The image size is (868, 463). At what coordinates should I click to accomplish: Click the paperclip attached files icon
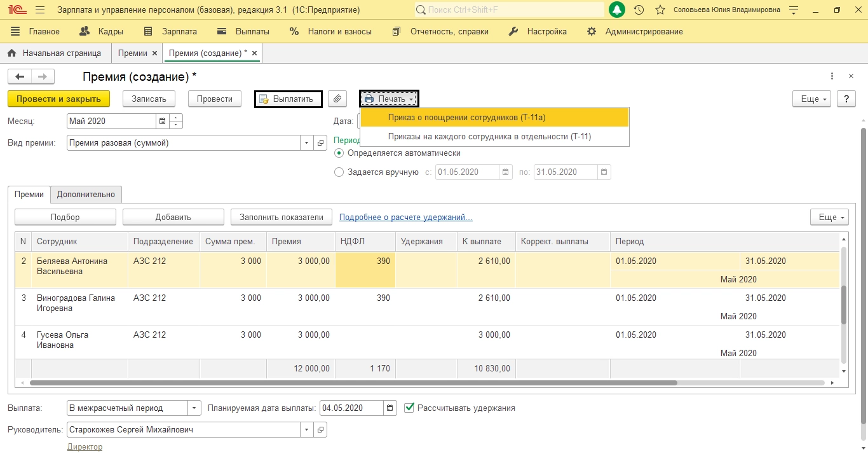point(337,99)
